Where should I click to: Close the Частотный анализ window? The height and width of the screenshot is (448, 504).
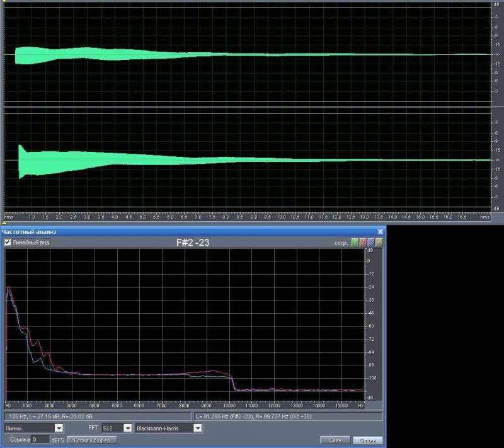pos(381,231)
